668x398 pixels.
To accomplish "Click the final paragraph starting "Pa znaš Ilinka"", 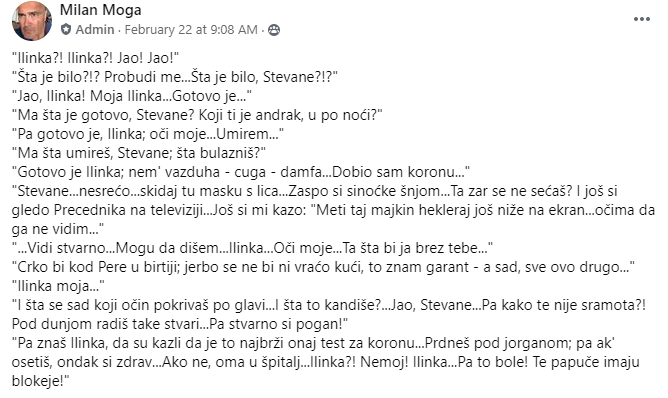I will pos(326,362).
